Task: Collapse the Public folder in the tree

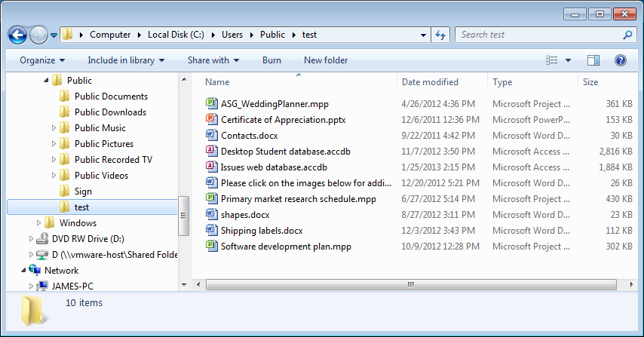Action: pos(46,81)
